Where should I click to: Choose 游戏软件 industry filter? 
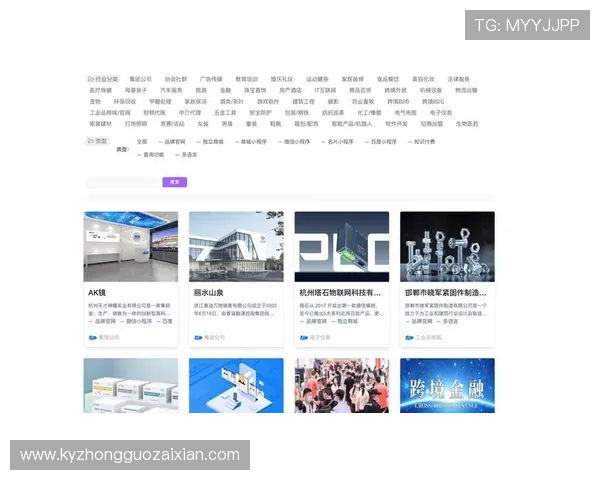tap(268, 101)
